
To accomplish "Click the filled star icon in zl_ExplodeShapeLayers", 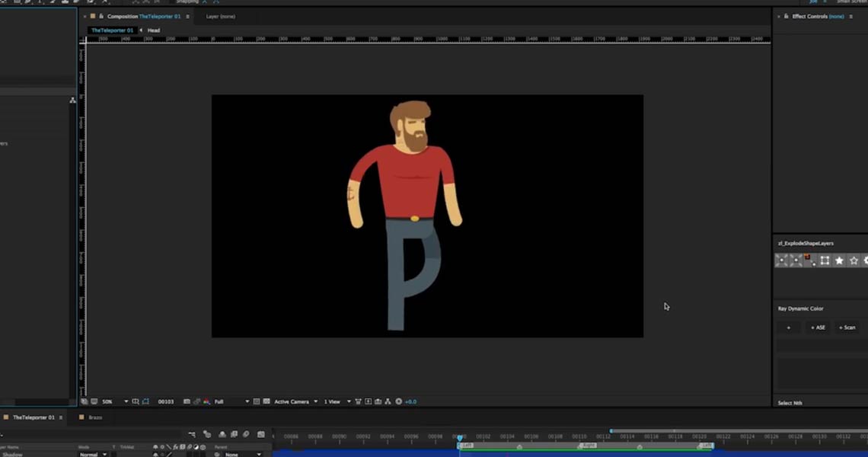I will point(839,260).
